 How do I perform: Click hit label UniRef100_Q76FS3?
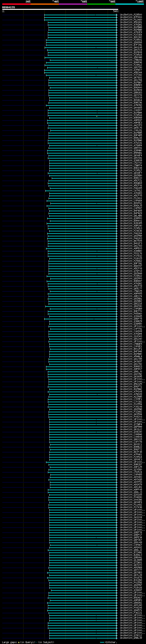pos(131,271)
